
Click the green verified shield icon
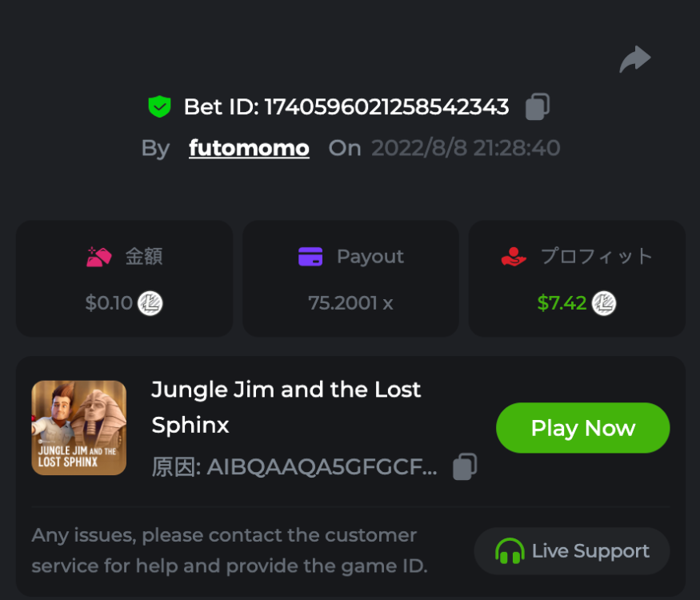coord(160,107)
